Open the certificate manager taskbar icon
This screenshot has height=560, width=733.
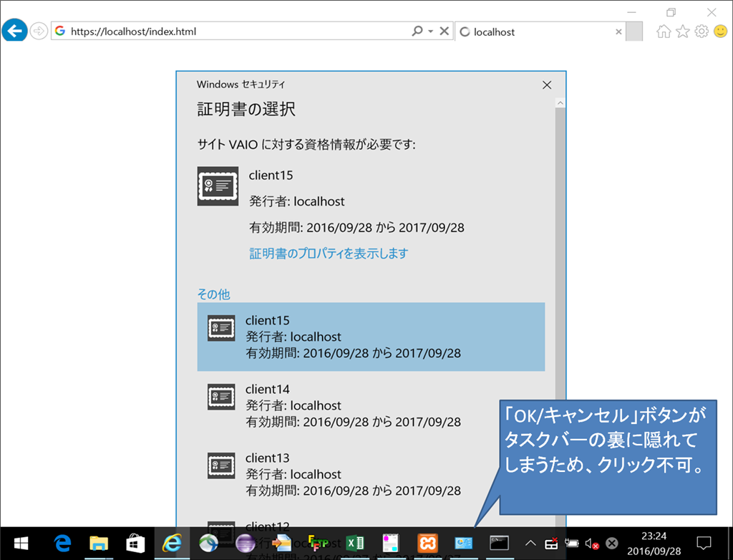463,543
